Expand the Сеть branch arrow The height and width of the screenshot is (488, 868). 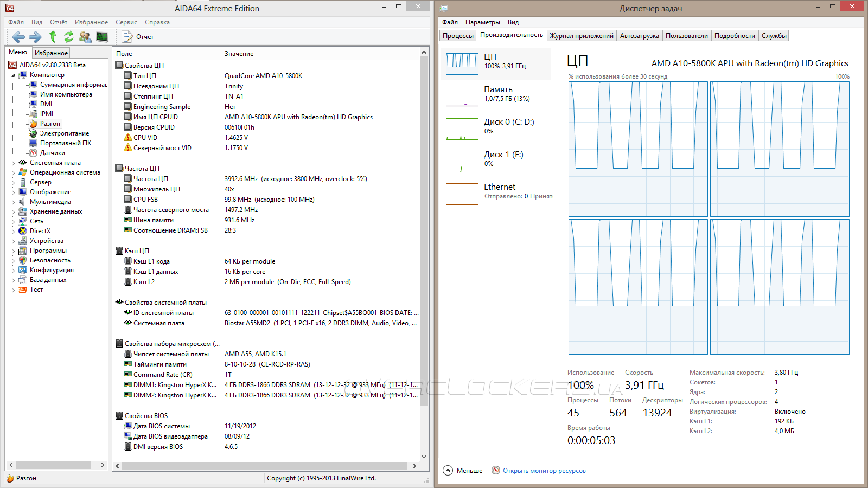pos(14,221)
